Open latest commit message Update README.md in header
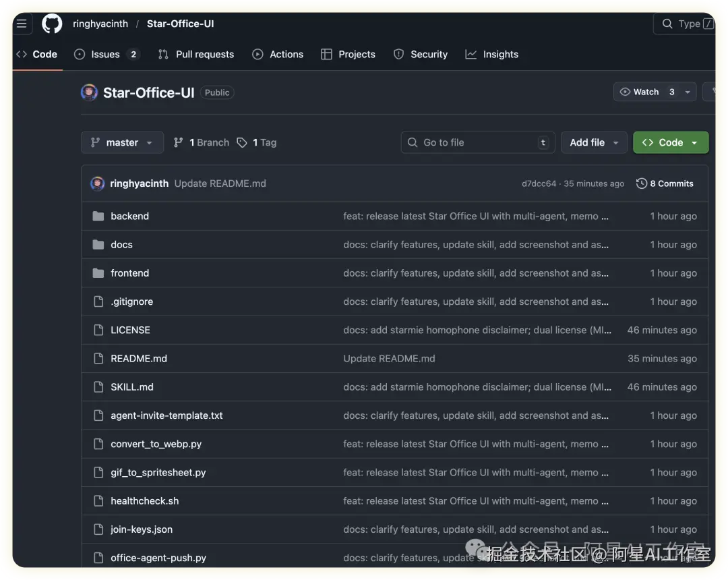 220,183
